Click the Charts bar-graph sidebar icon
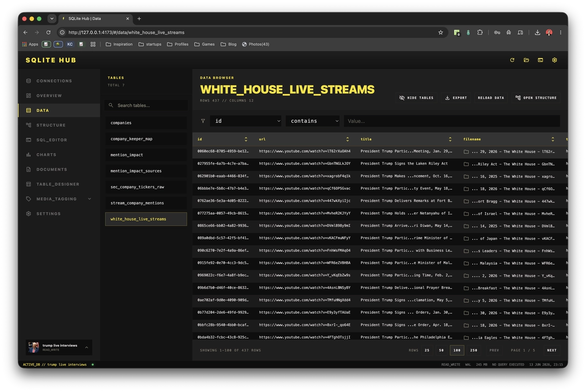Viewport: 586px width, 392px height. click(28, 155)
